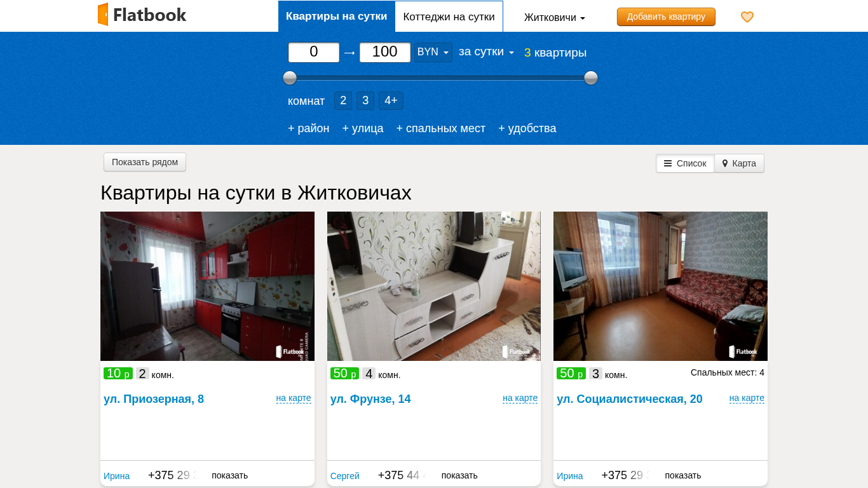Toggle the 3 rooms filter
The width and height of the screenshot is (868, 488).
tap(365, 100)
